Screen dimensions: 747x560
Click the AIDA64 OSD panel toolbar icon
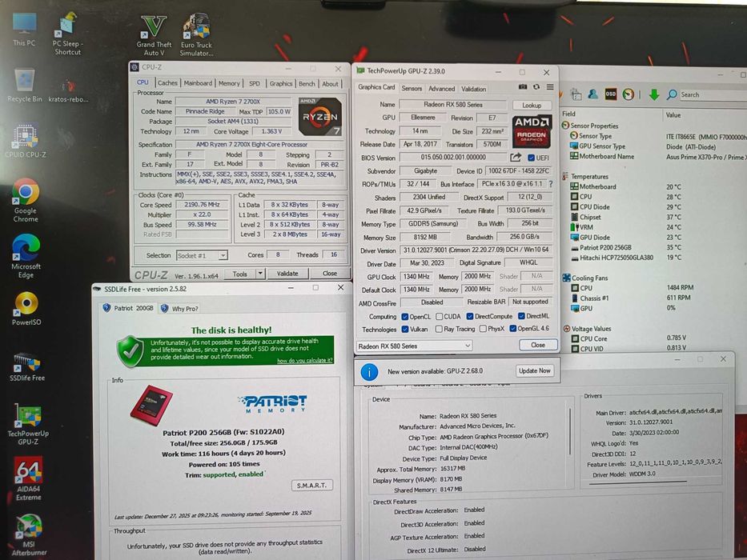(x=610, y=94)
